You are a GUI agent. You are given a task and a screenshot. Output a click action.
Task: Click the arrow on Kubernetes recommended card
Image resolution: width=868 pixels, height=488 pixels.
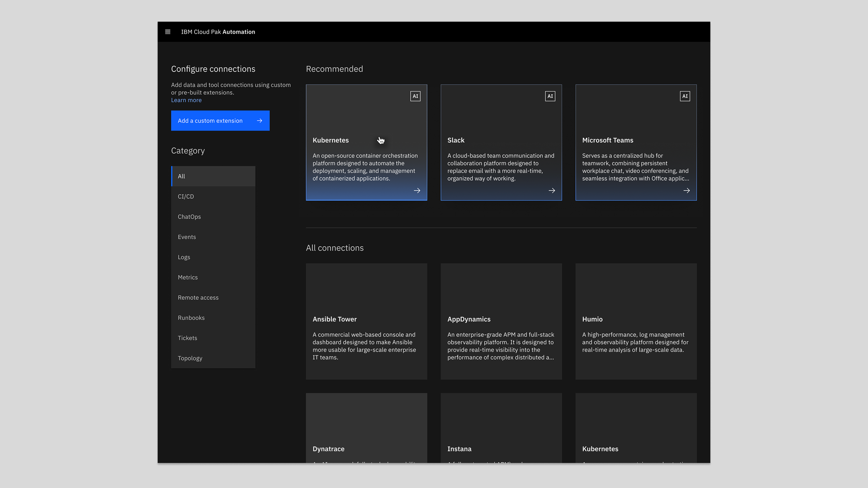(x=417, y=191)
